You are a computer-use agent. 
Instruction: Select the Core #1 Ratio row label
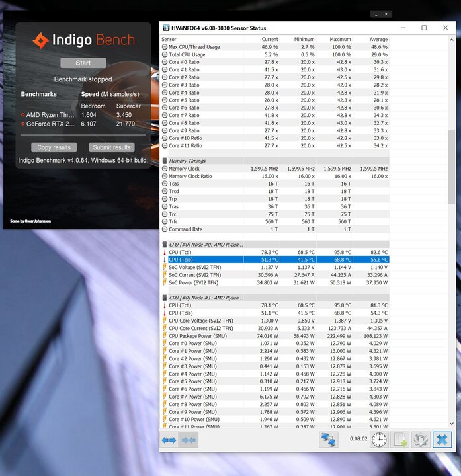point(184,69)
